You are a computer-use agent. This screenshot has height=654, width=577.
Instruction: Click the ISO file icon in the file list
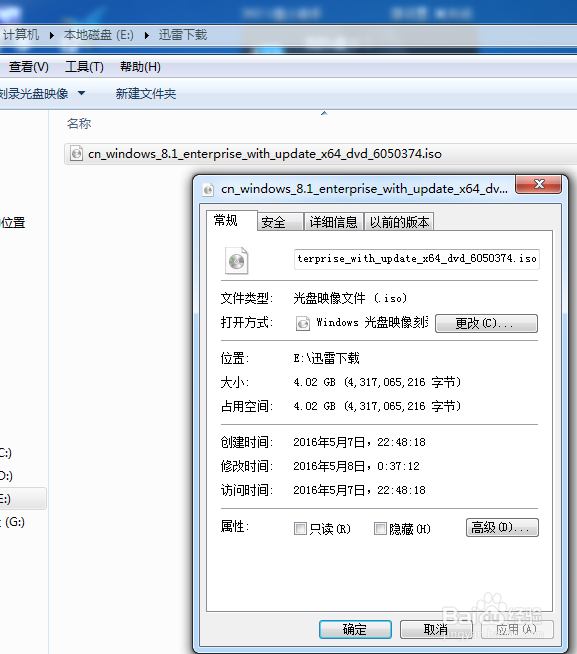pyautogui.click(x=76, y=153)
